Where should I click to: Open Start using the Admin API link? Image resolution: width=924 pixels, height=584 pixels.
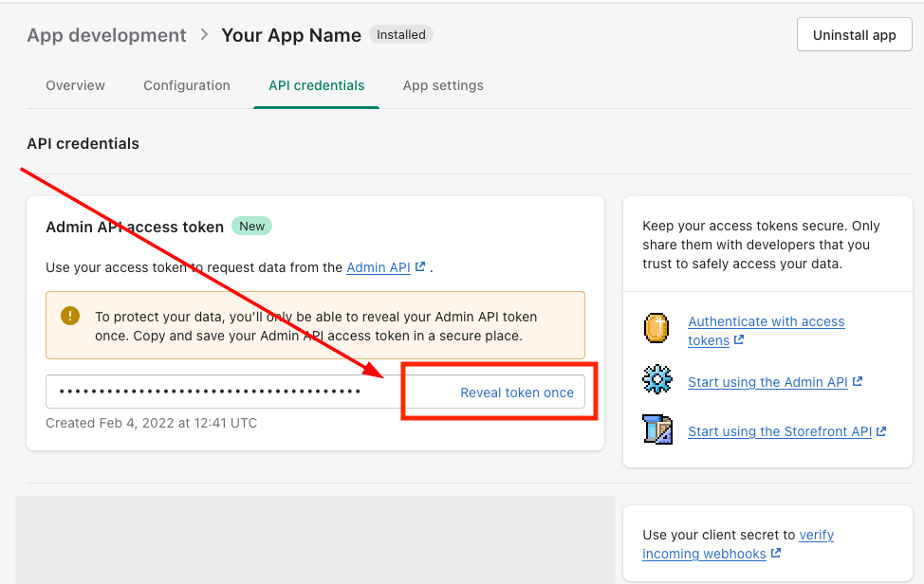click(x=767, y=382)
